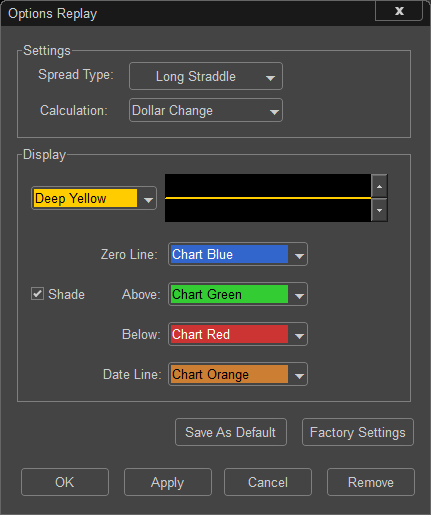This screenshot has height=515, width=431.
Task: Click Save As Default button
Action: [x=231, y=432]
